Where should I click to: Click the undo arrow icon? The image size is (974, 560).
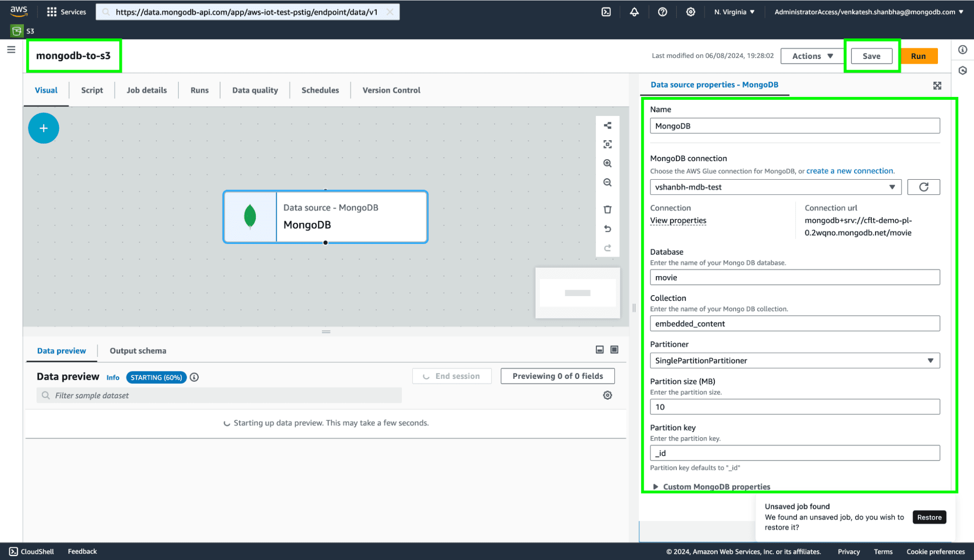point(607,228)
